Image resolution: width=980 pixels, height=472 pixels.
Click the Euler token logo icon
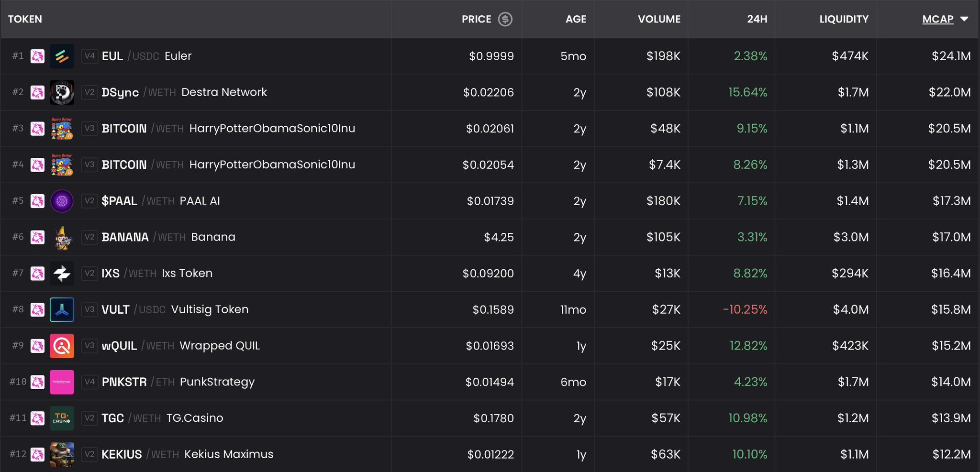click(62, 56)
